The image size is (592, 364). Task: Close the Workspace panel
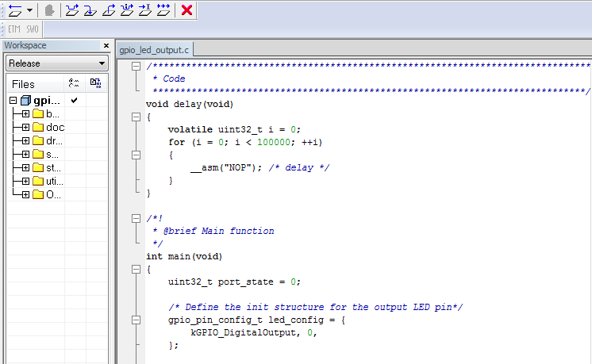[x=106, y=46]
